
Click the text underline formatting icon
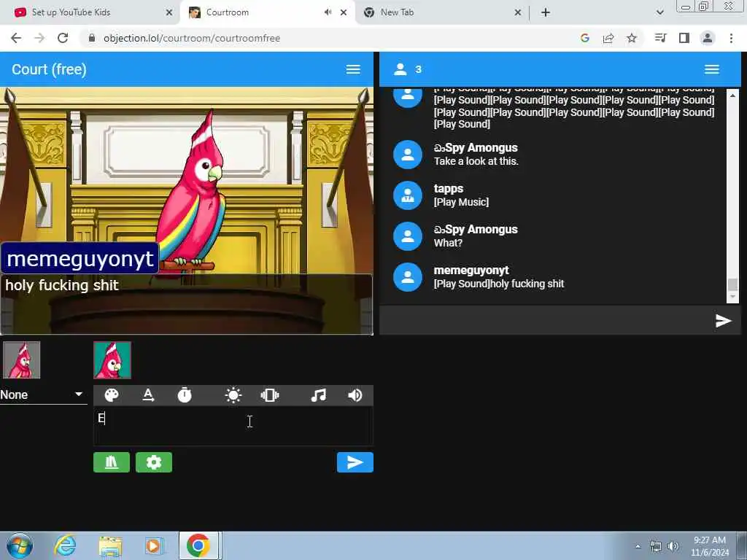click(148, 395)
